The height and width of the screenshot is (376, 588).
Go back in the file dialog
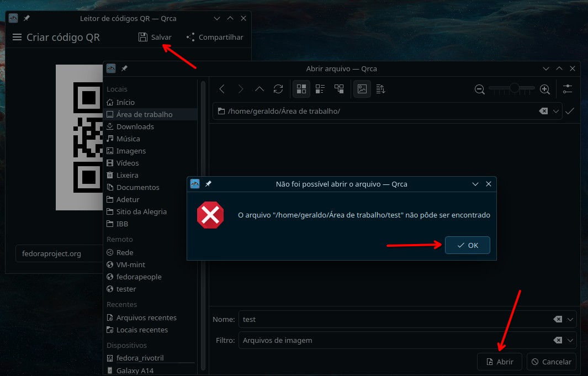pos(222,89)
